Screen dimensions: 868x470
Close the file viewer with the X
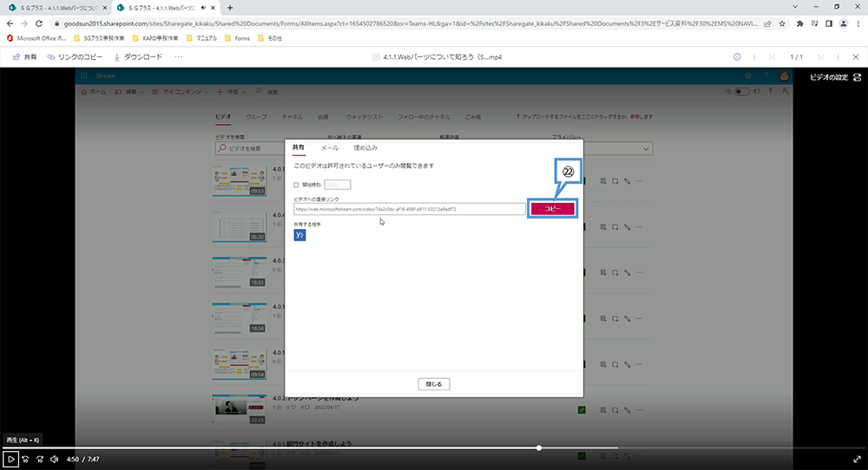856,57
